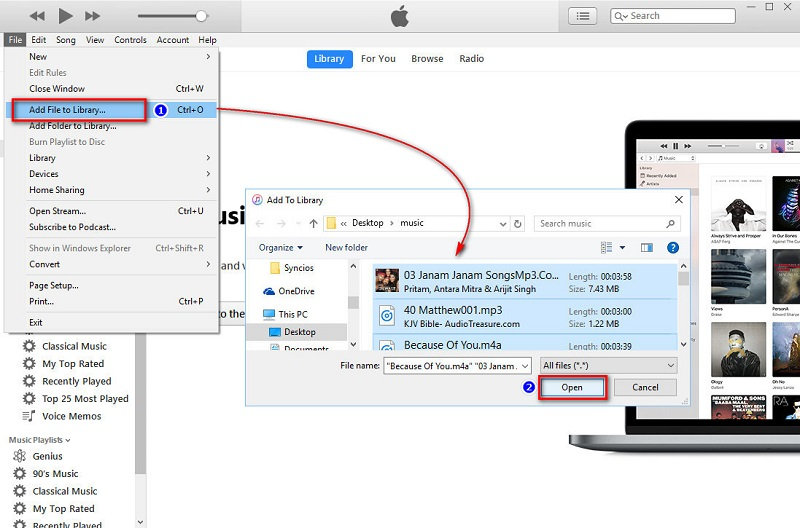Click the iTunes volume slider knob
This screenshot has height=528, width=800.
pos(202,16)
